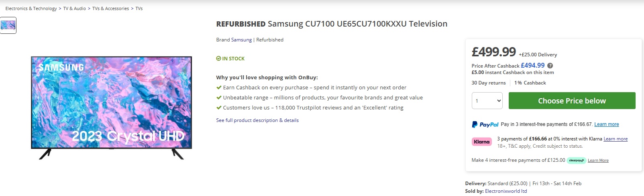This screenshot has width=644, height=196.
Task: See full product description & details
Action: tap(257, 120)
